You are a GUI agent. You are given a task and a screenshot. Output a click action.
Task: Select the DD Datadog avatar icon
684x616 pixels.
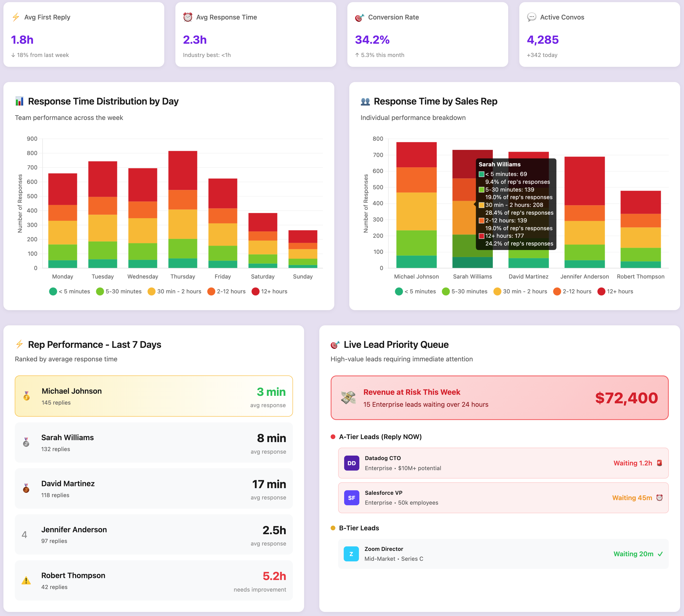(x=352, y=463)
